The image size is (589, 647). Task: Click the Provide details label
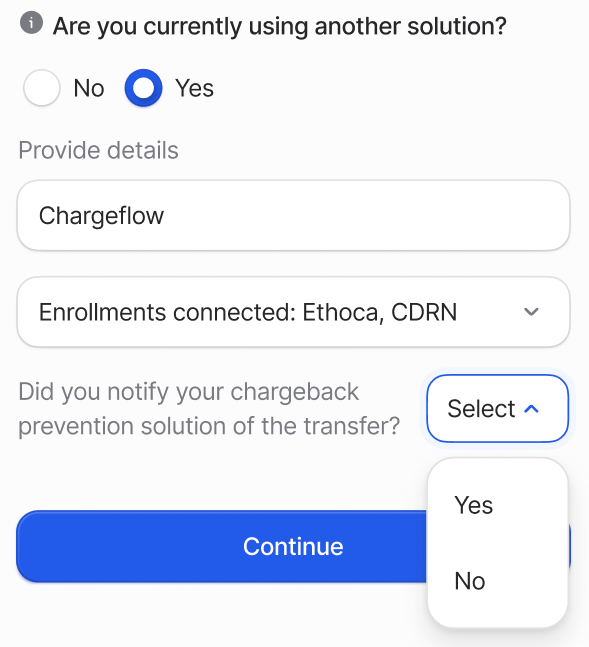98,150
